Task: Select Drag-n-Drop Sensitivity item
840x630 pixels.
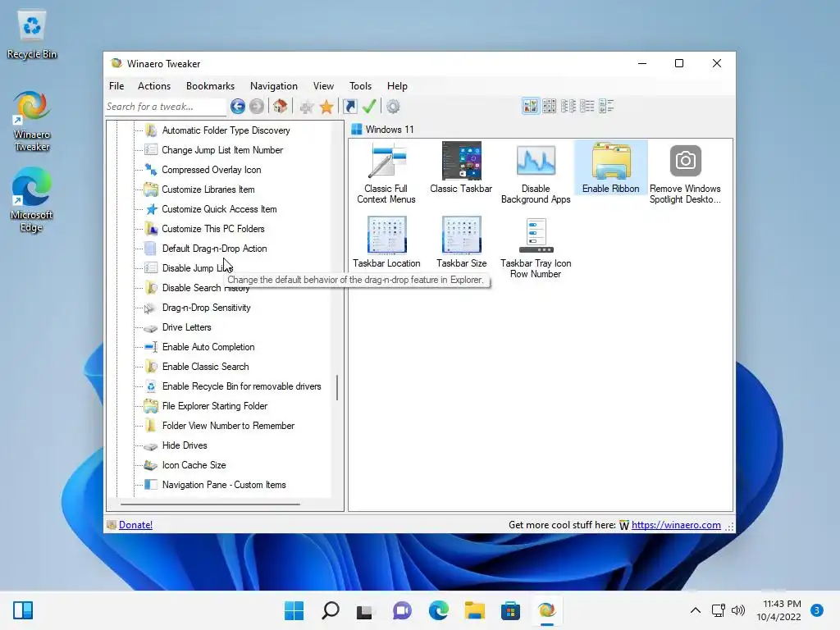Action: [206, 308]
